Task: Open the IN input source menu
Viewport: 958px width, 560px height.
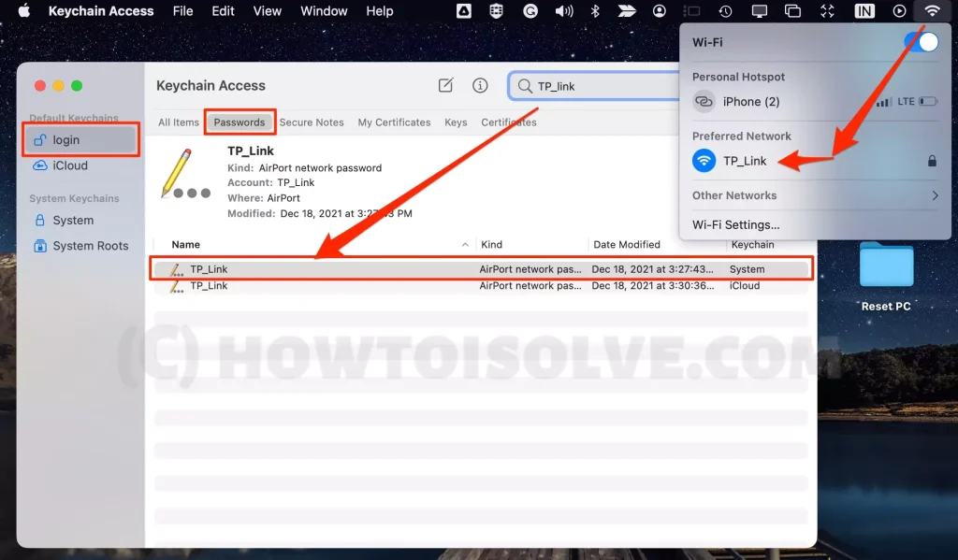Action: click(864, 11)
